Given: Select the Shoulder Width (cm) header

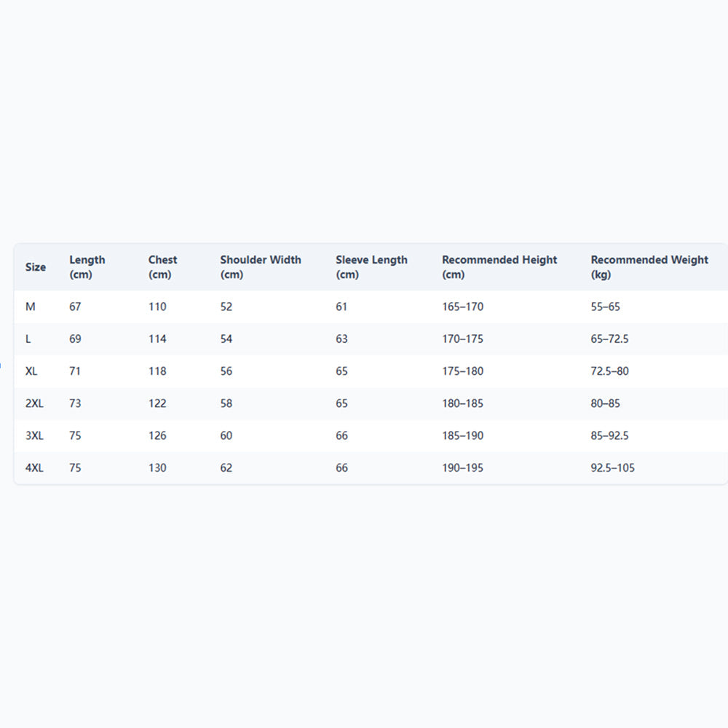Looking at the screenshot, I should click(x=261, y=267).
